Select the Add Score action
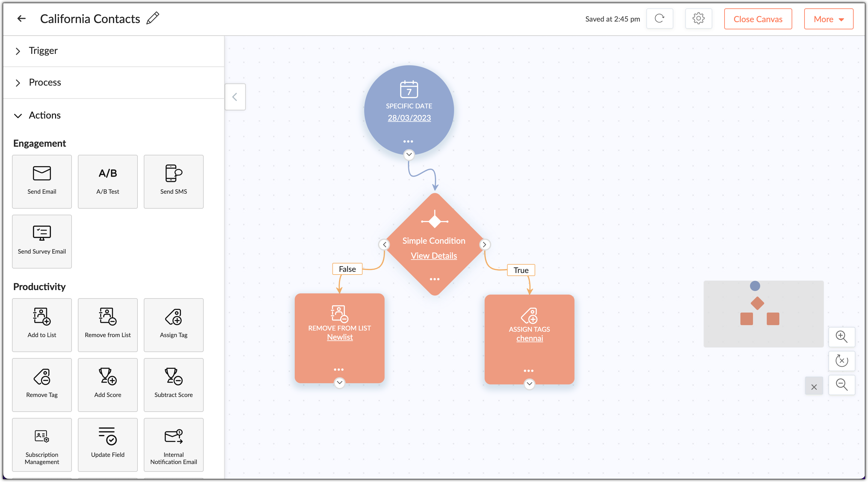868x482 pixels. (108, 385)
